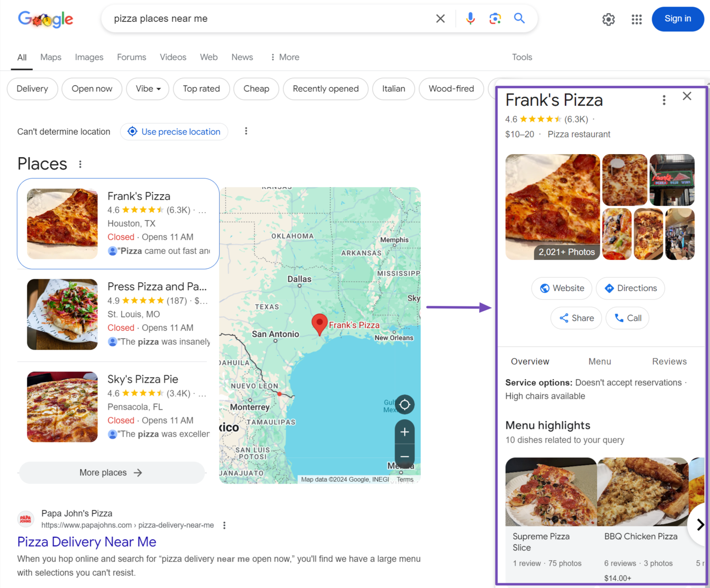Expand the More search categories menu
The height and width of the screenshot is (588, 710).
pyautogui.click(x=285, y=57)
